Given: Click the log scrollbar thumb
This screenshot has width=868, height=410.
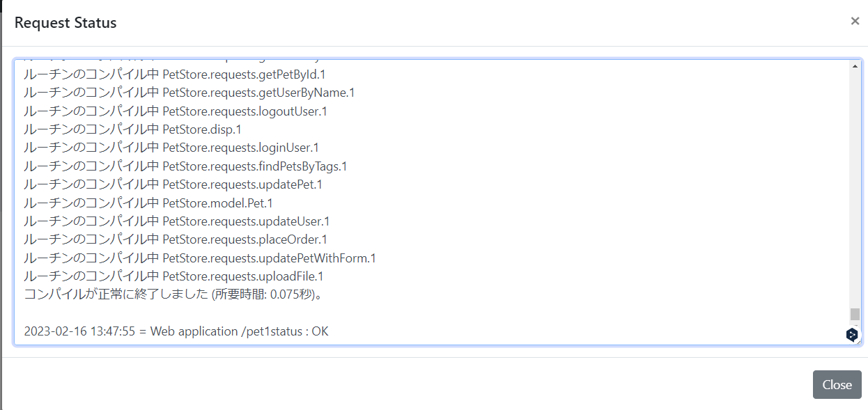Looking at the screenshot, I should pos(855,314).
